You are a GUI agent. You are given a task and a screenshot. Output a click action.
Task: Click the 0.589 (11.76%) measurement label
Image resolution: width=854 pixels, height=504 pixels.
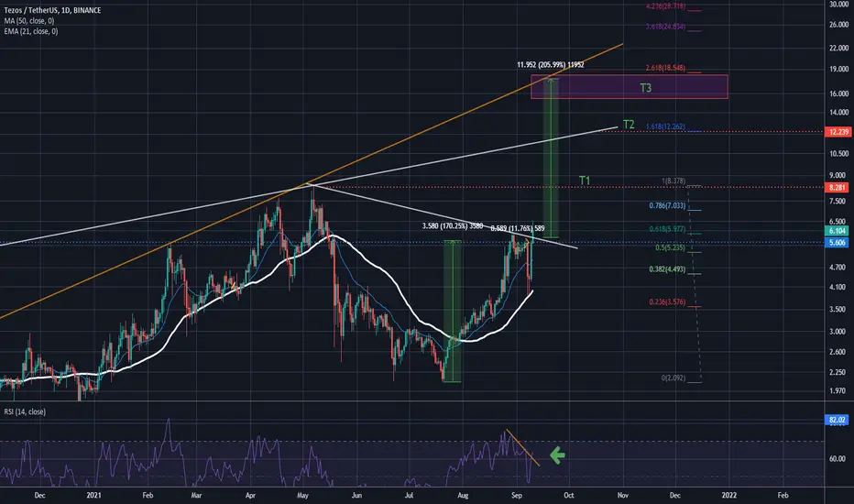point(518,229)
